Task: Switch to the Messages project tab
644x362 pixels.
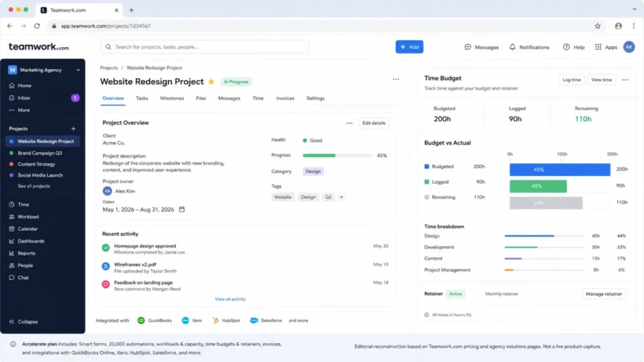Action: (229, 99)
